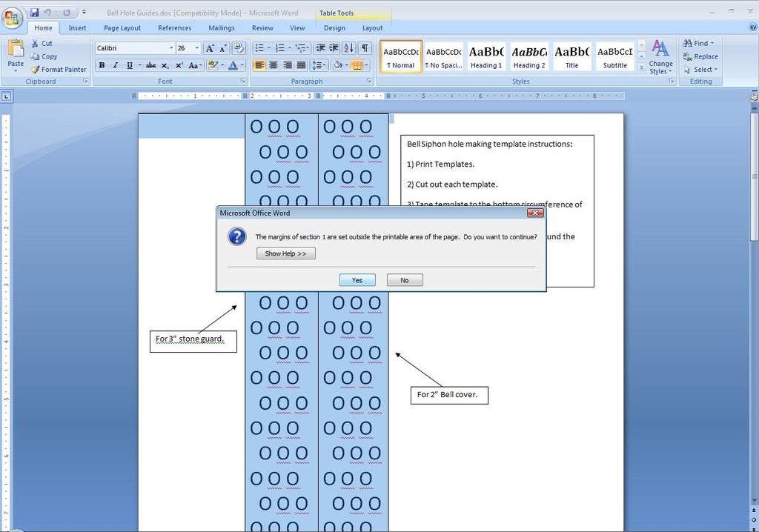Open the font size 26 dropdown

[196, 48]
